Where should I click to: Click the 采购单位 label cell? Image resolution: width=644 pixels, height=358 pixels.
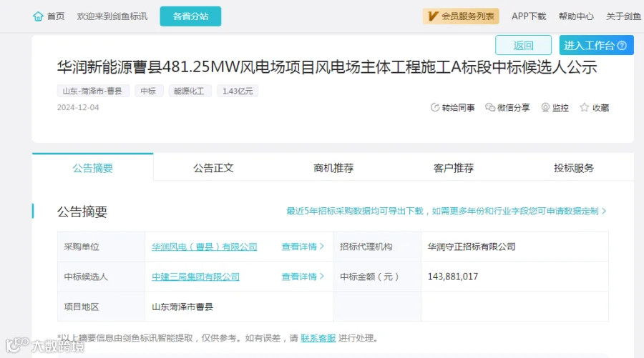point(101,247)
